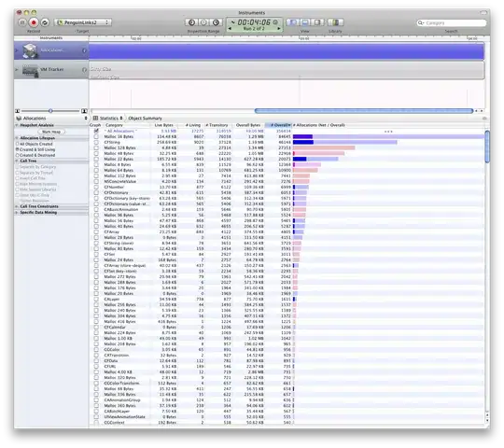The width and height of the screenshot is (504, 448).
Task: Open the Library panel icon
Action: (x=336, y=22)
